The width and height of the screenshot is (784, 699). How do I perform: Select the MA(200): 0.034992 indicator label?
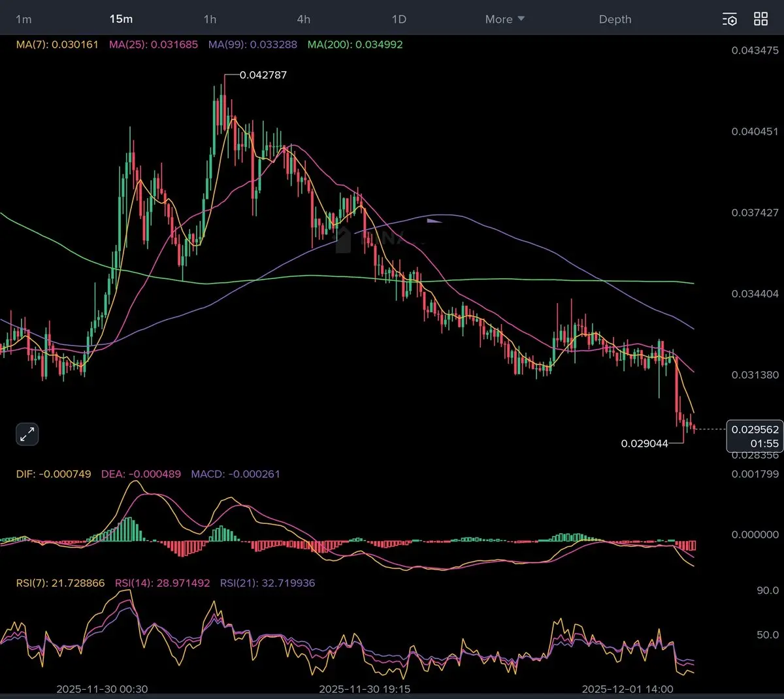coord(355,44)
